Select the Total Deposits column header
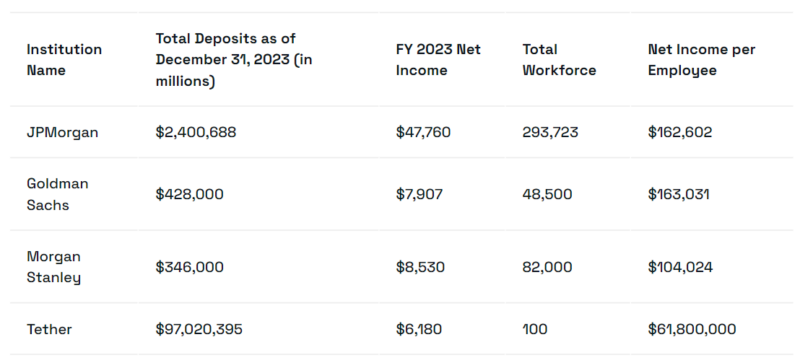The image size is (800, 363). point(234,60)
